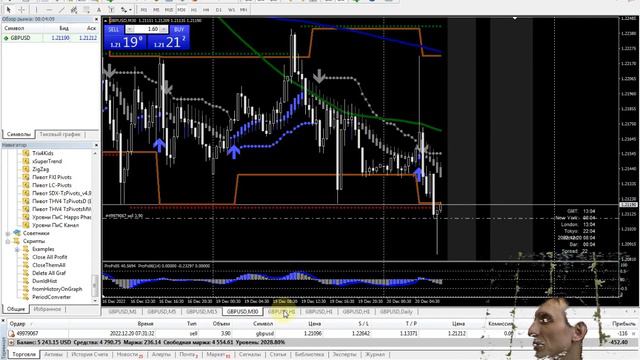Viewport: 640px width, 360px height.
Task: Switch chart to D1 timeframe button
Action: pos(219,9)
